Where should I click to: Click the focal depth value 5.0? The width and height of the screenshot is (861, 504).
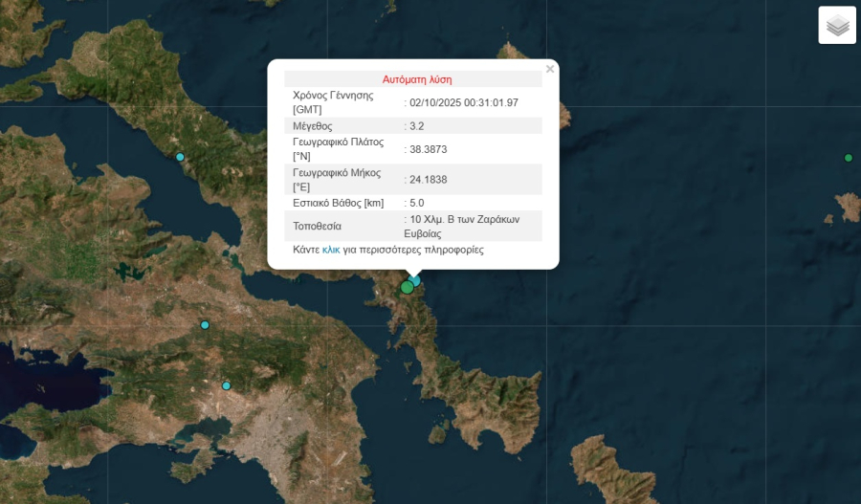[x=418, y=203]
